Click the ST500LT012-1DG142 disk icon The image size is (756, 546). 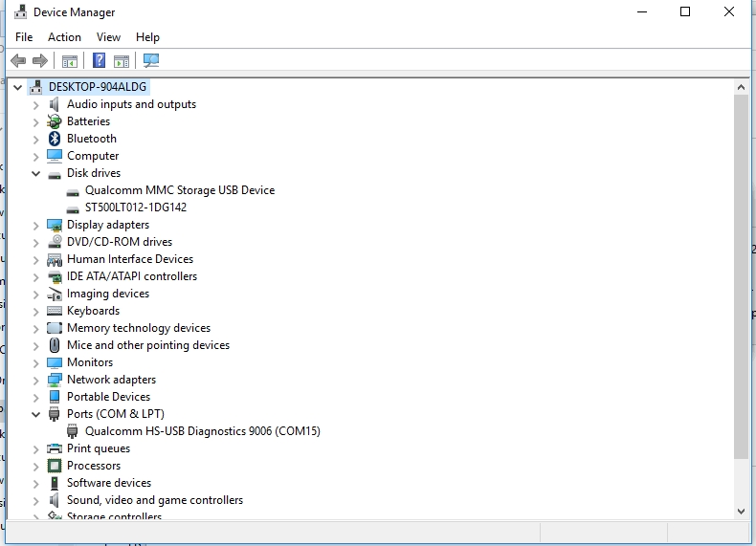73,209
